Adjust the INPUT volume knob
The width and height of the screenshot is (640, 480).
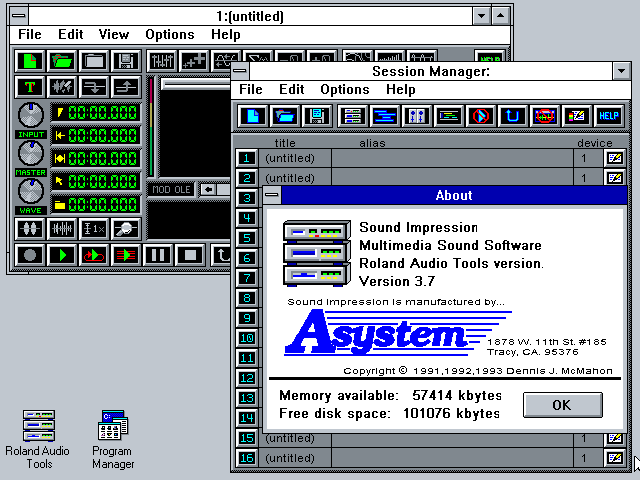(31, 115)
